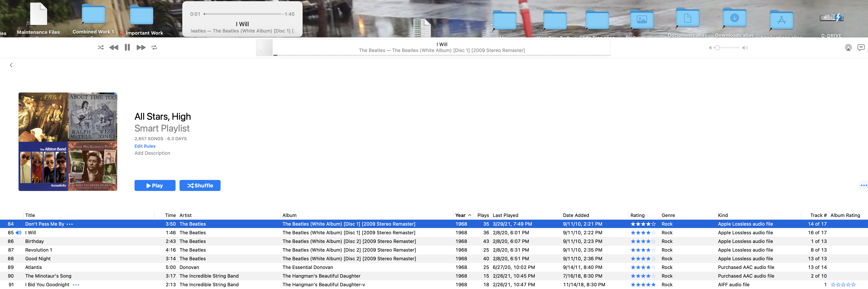The height and width of the screenshot is (289, 868).
Task: Click Edit Rules for the smart playlist
Action: click(x=145, y=146)
